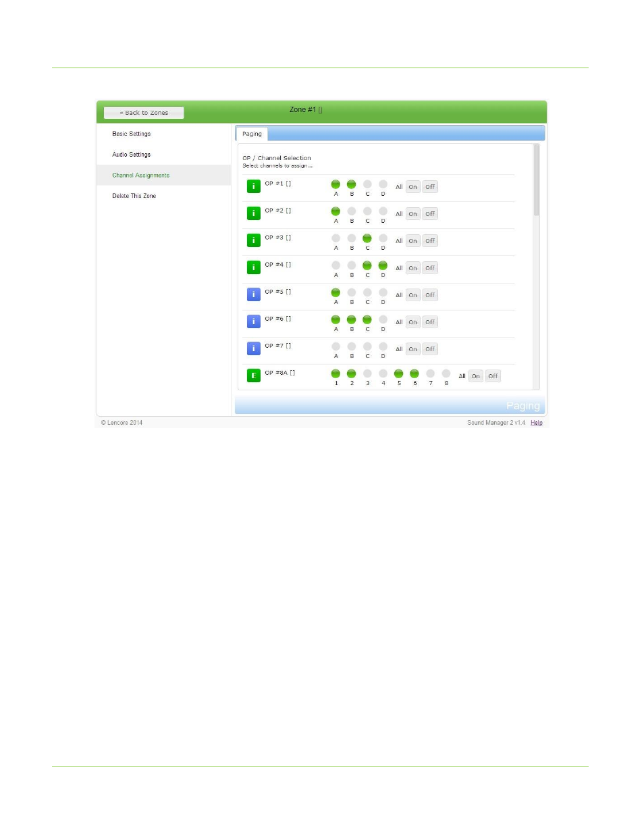Click the OP #3 label text
This screenshot has width=644, height=834.
[278, 238]
